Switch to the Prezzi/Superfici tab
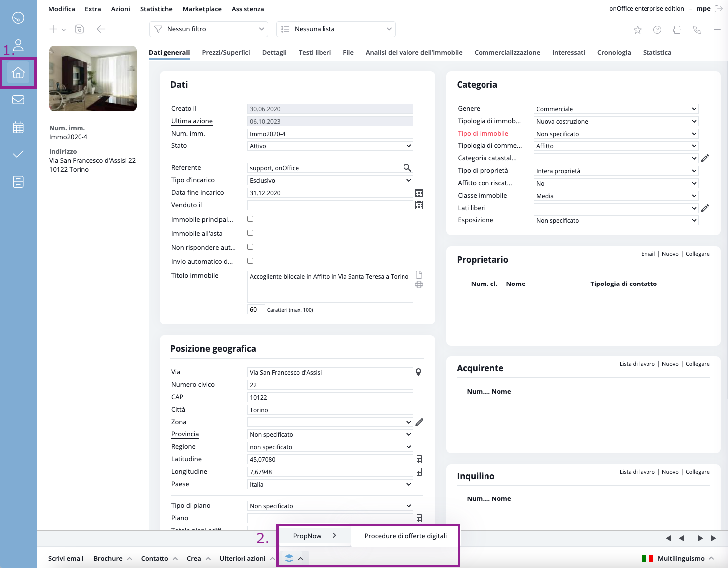Image resolution: width=728 pixels, height=568 pixels. [x=226, y=52]
